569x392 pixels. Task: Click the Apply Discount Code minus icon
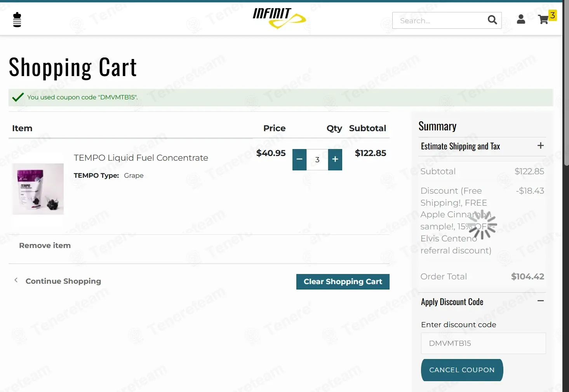540,301
